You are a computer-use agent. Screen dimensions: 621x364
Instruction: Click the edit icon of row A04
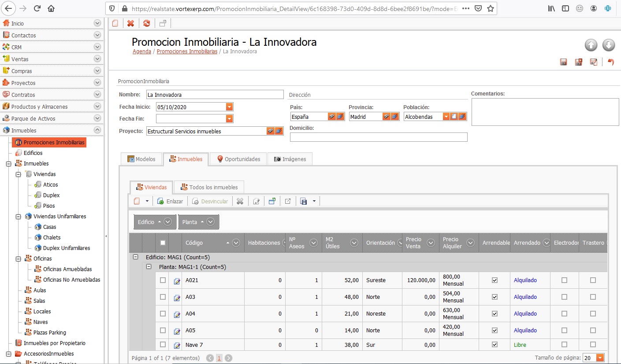[177, 314]
